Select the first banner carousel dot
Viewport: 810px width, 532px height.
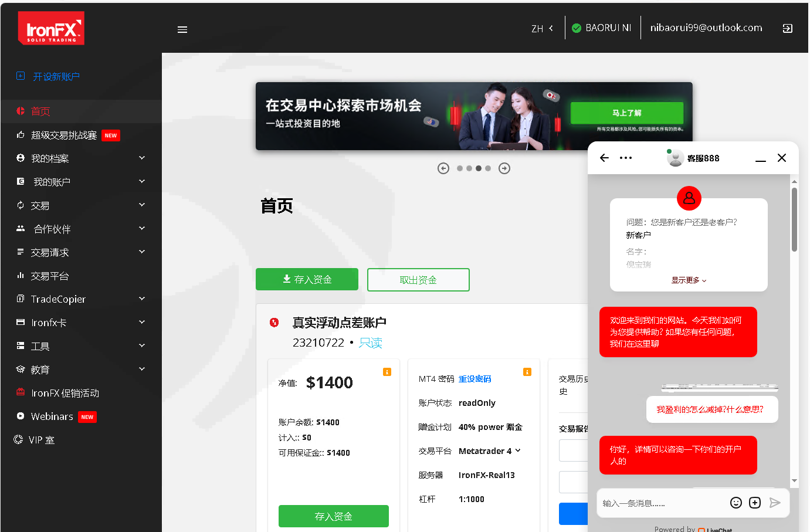[460, 168]
